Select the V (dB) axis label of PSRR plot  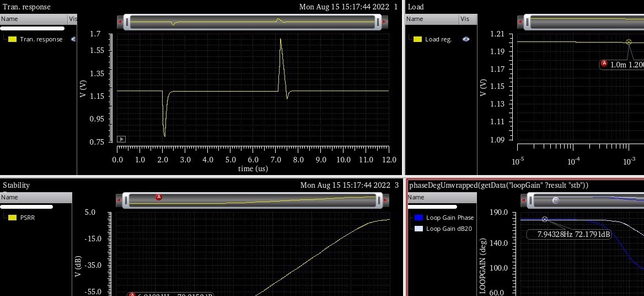[78, 266]
